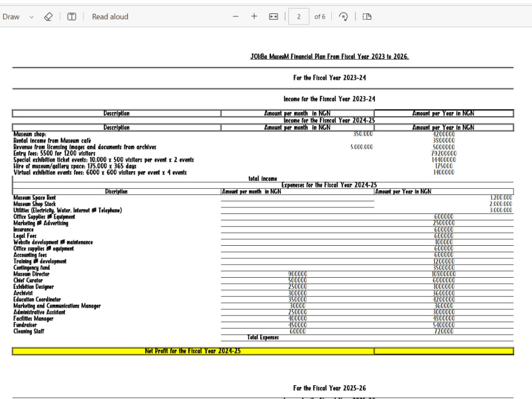Expand the Draw options chevron
532x399 pixels.
point(31,17)
